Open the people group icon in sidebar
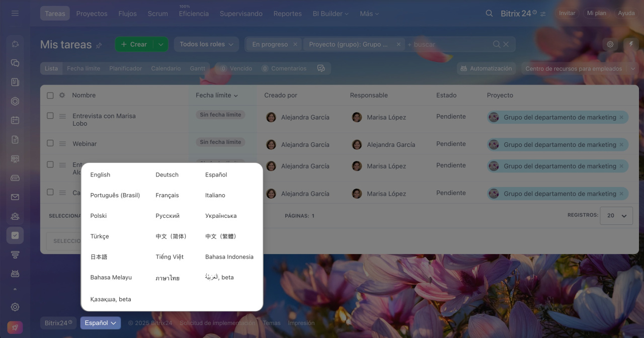 15,216
